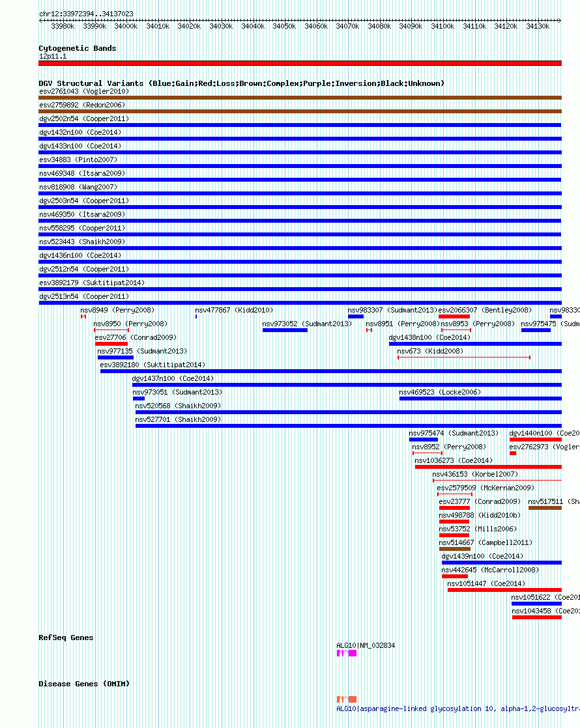The height and width of the screenshot is (728, 580).
Task: Select the blue nsv977135 (Sudmant2013) bar
Action: tap(116, 357)
